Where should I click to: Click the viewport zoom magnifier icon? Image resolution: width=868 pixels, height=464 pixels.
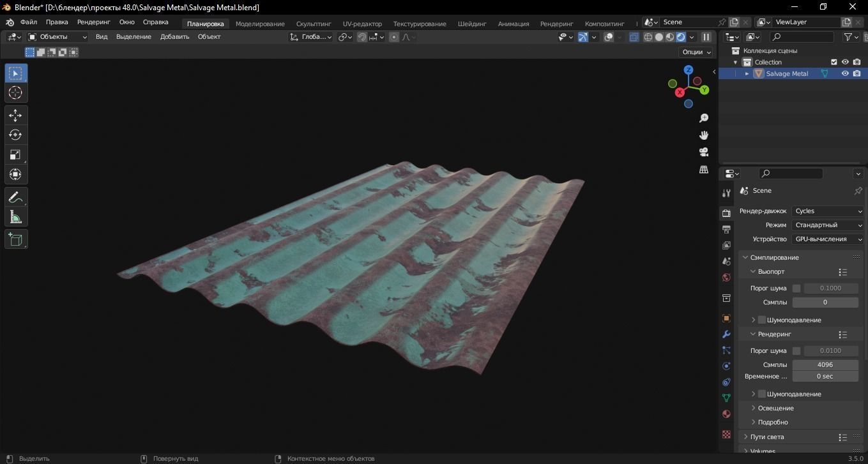[704, 118]
